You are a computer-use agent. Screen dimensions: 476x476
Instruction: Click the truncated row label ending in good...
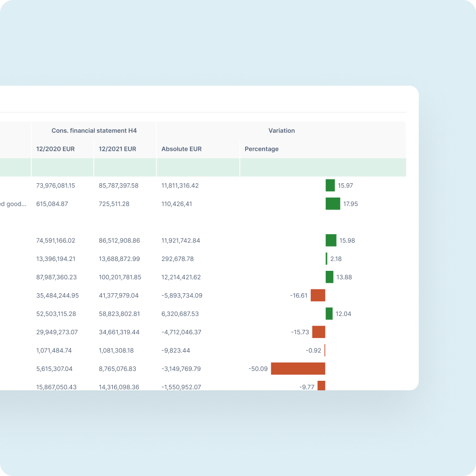click(x=13, y=204)
